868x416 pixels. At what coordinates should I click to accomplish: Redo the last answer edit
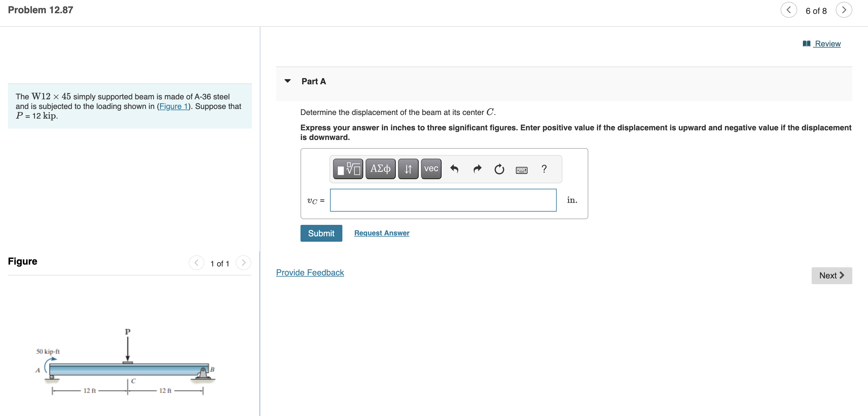point(477,169)
